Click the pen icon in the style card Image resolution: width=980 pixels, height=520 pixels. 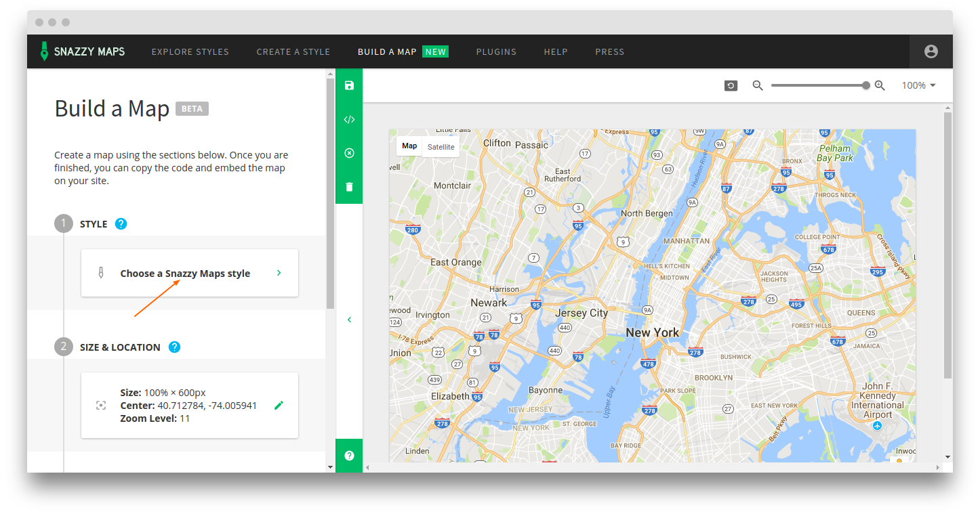pyautogui.click(x=101, y=273)
